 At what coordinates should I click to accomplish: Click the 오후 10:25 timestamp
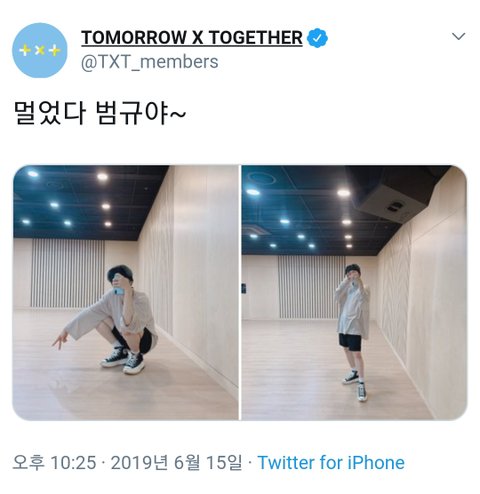coord(54,463)
